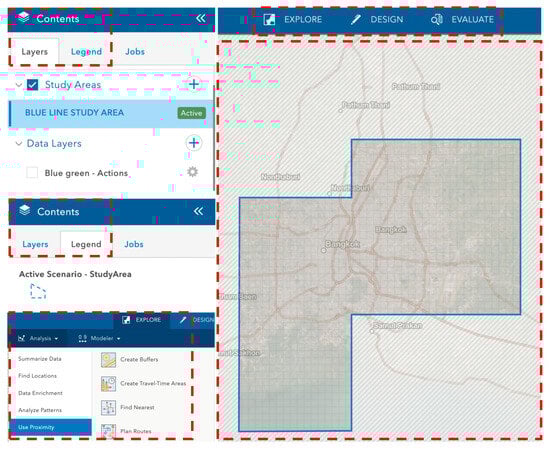Uncheck the Study Areas checkbox
Viewport: 550px width, 449px height.
(32, 85)
